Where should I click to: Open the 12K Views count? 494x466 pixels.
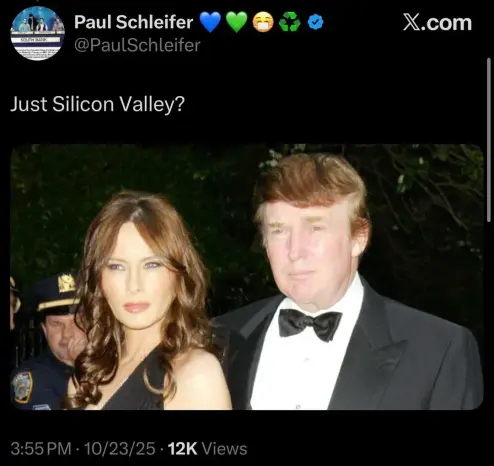tap(207, 449)
